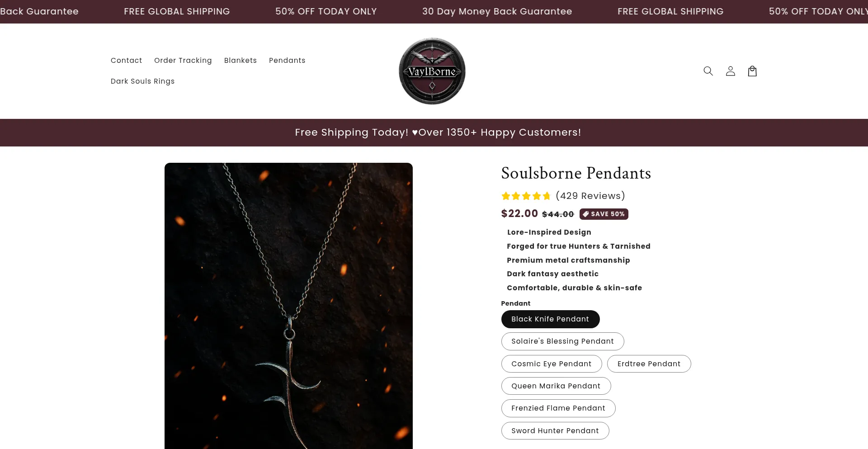This screenshot has width=868, height=449.
Task: Open the account login icon
Action: coord(730,71)
